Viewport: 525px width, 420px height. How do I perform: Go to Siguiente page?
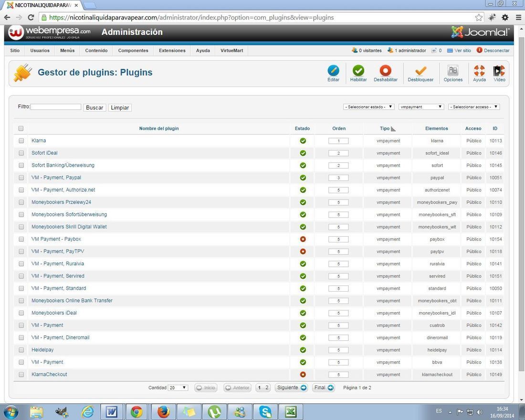(x=291, y=388)
